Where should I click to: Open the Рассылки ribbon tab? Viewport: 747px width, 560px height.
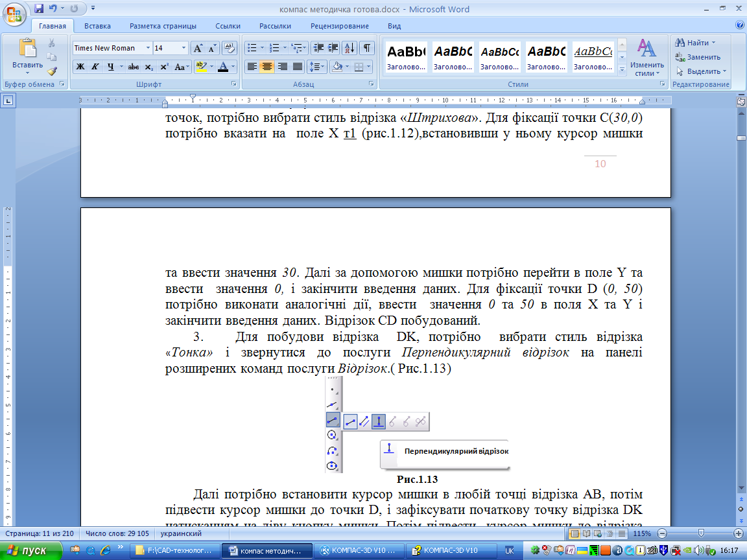(x=275, y=26)
